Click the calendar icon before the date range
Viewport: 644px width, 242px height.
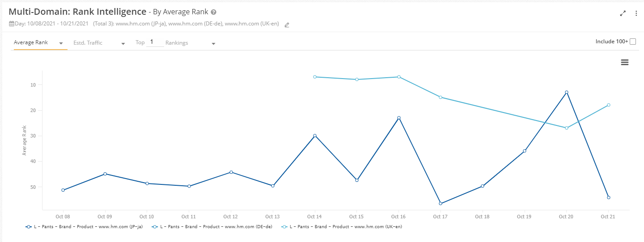(x=12, y=24)
